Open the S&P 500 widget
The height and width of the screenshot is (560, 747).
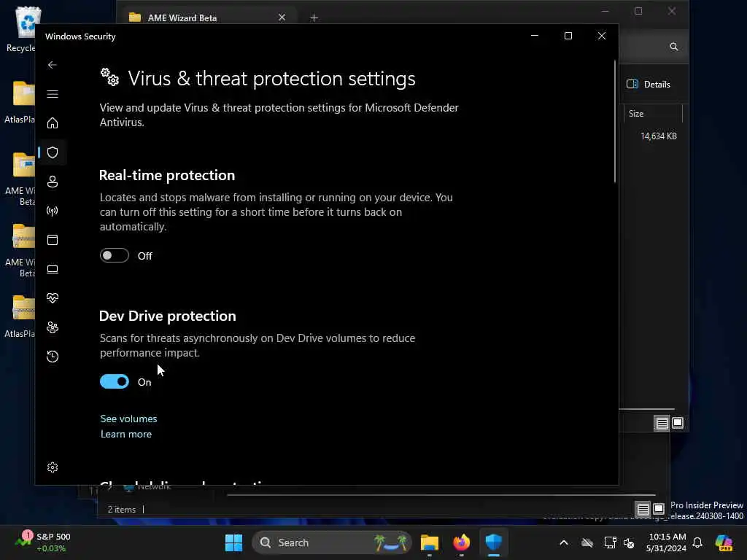click(43, 542)
